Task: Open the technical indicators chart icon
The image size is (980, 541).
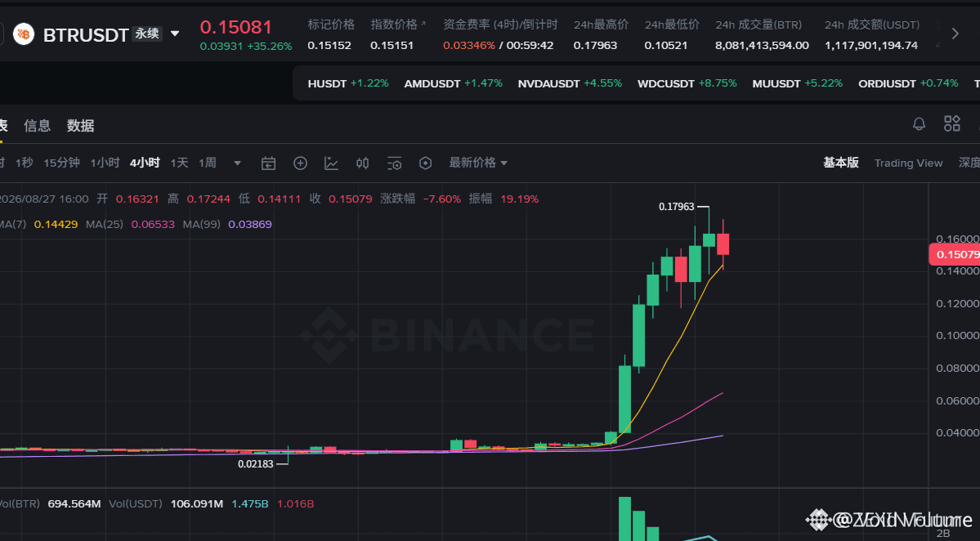Action: 331,163
